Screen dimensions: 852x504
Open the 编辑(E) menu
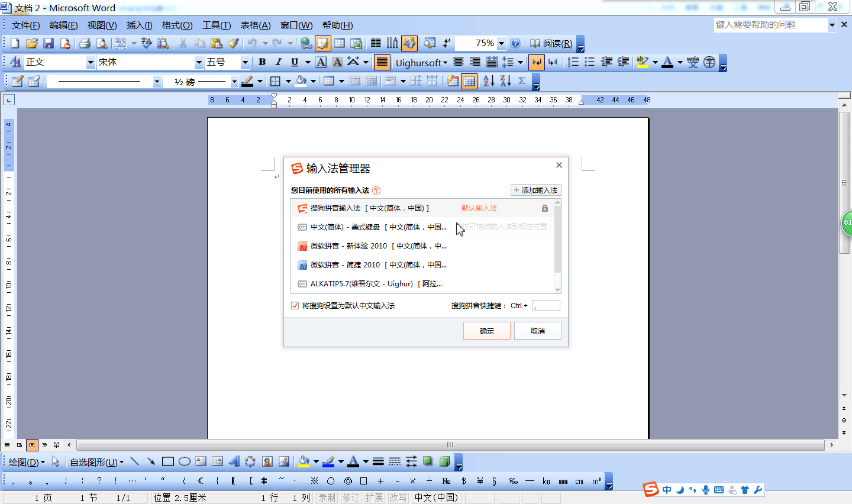pos(64,25)
